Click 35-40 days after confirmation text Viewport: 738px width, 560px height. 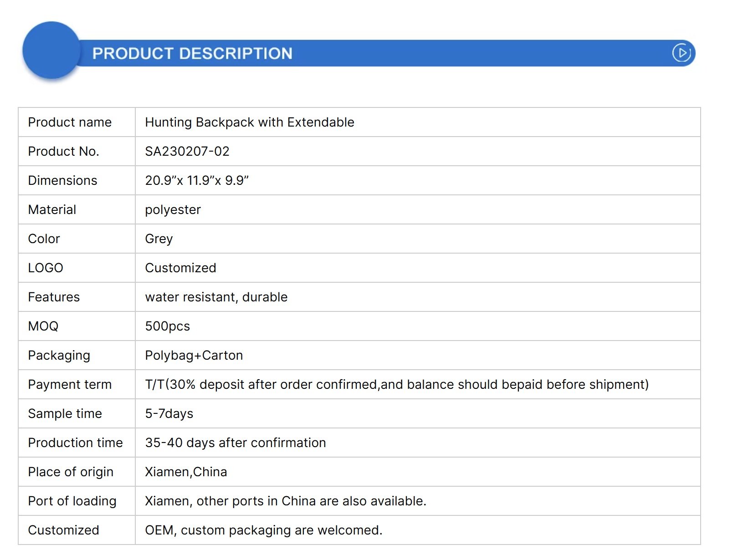tap(236, 443)
